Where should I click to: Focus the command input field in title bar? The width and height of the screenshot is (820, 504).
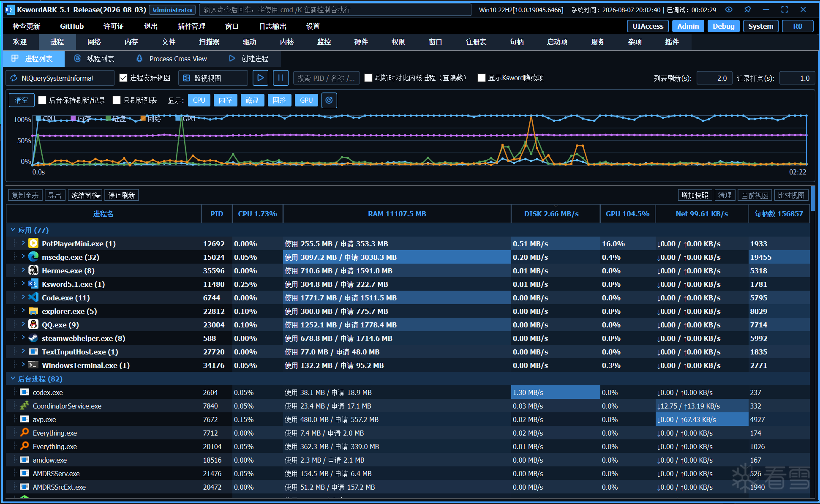click(335, 10)
